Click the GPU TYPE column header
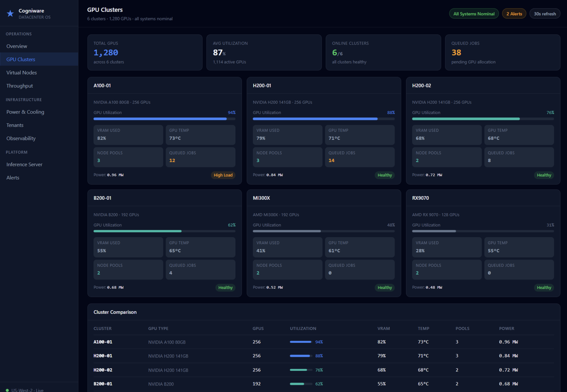The image size is (567, 392). [158, 328]
